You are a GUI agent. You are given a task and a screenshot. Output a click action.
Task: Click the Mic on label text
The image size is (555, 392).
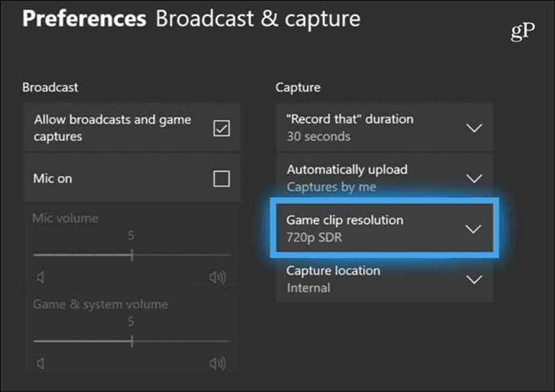point(53,178)
